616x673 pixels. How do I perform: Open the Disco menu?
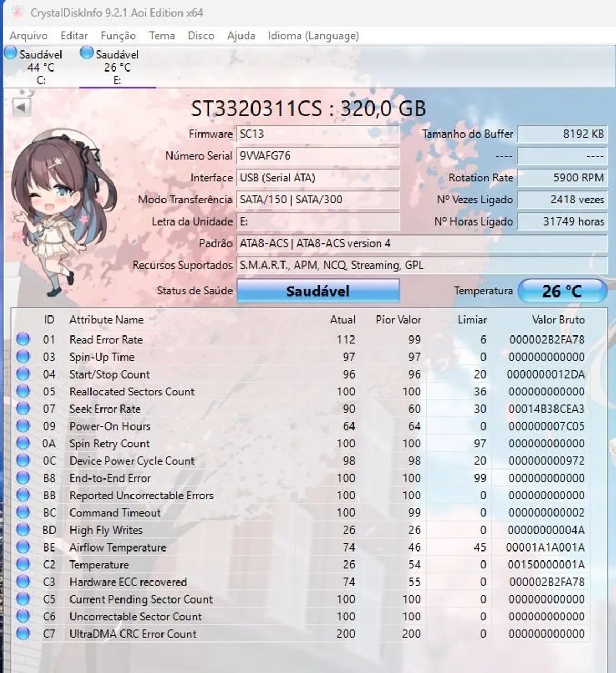pos(201,36)
